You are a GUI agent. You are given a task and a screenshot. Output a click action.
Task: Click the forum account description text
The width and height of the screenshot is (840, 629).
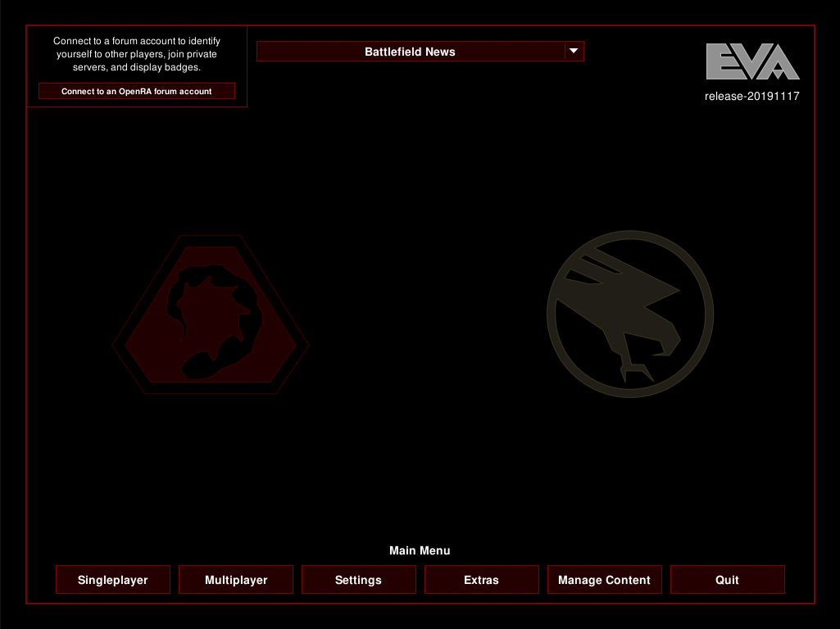tap(137, 54)
